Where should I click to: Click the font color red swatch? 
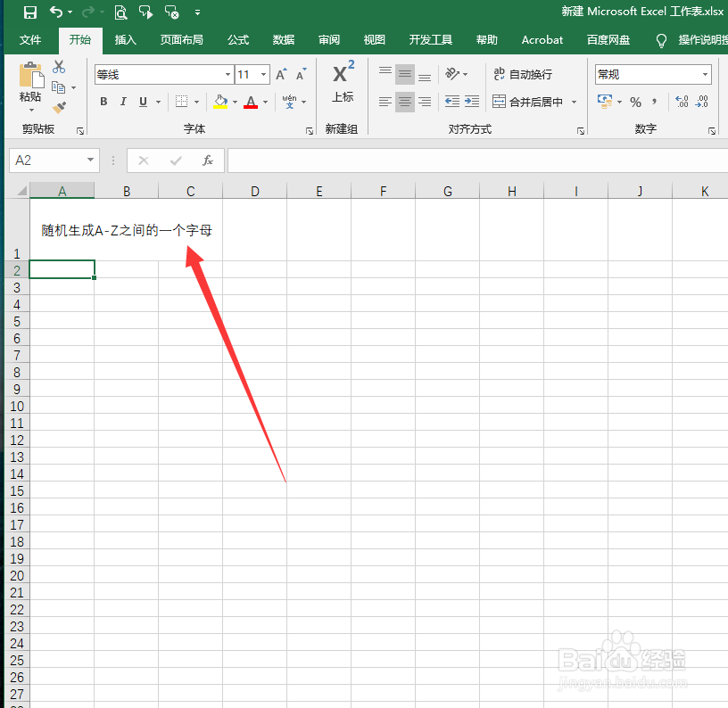click(x=252, y=107)
